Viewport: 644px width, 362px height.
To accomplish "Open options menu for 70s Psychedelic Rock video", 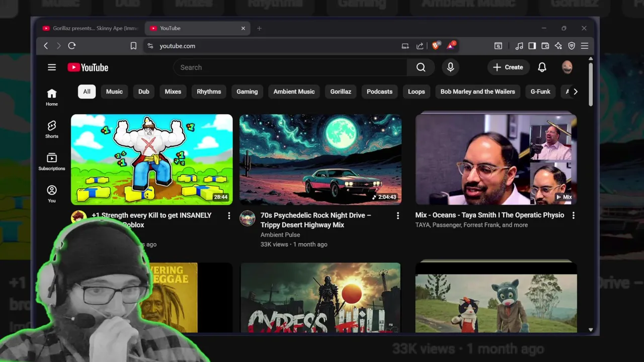I will click(397, 216).
